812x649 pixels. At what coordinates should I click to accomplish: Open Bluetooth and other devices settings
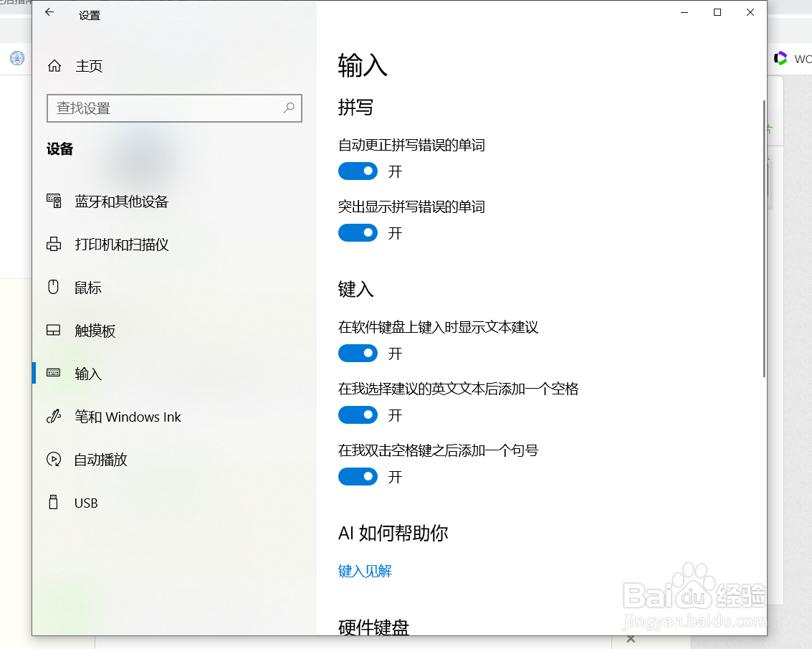coord(54,202)
